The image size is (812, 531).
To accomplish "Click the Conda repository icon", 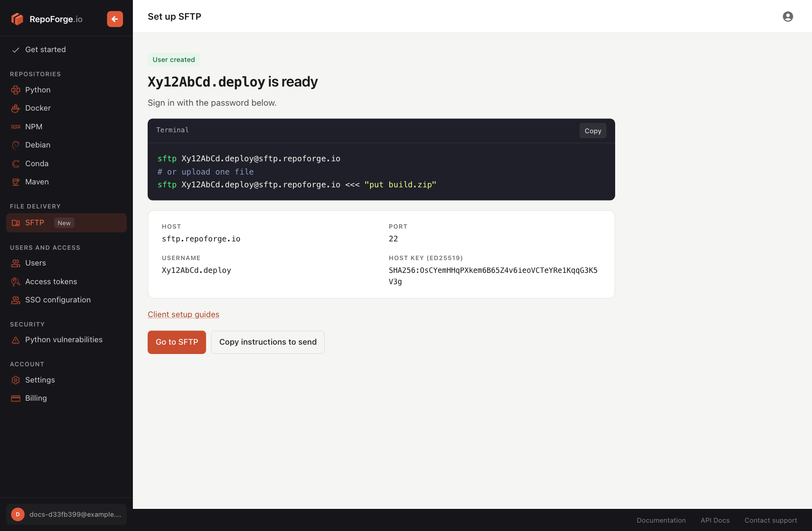I will 16,164.
